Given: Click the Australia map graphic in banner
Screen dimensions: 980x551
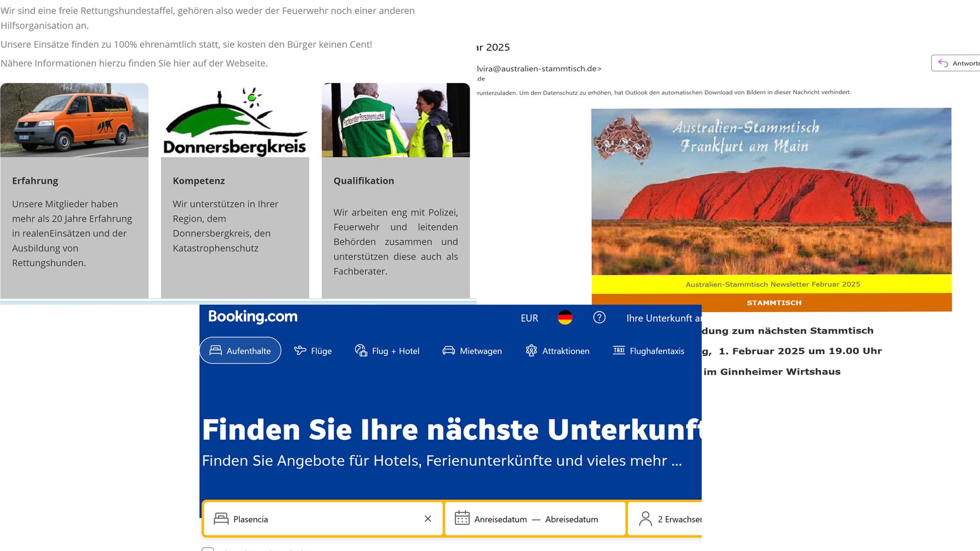Looking at the screenshot, I should (623, 139).
